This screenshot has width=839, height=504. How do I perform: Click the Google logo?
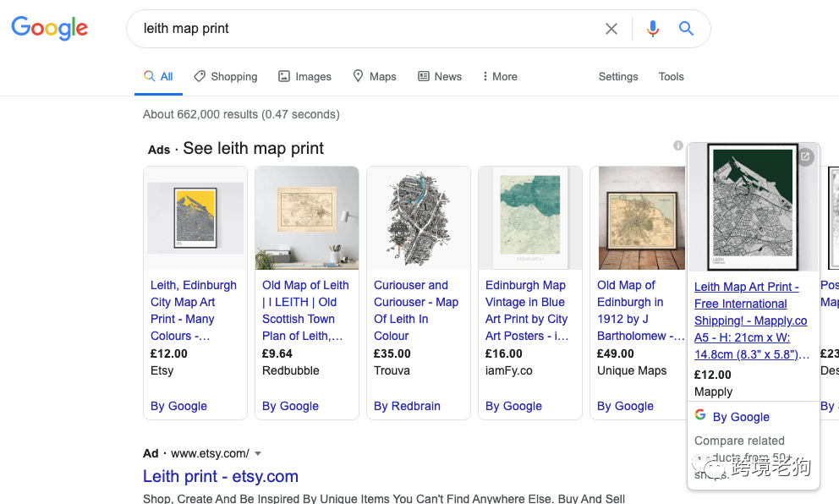pos(49,28)
